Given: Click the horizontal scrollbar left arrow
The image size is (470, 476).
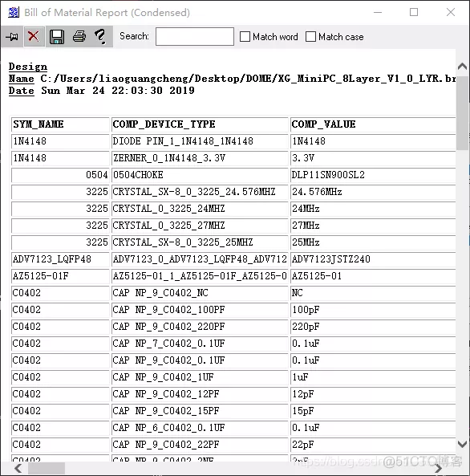Looking at the screenshot, I should coord(18,468).
